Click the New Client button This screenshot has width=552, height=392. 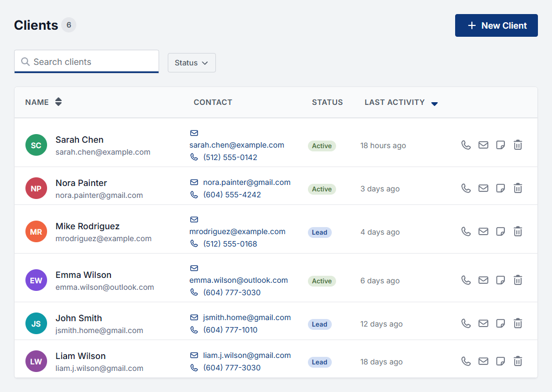tap(496, 25)
